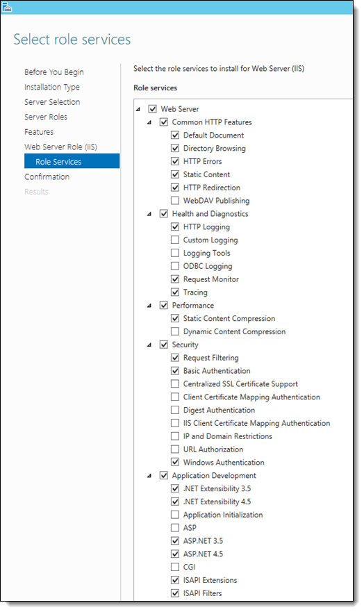364x612 pixels.
Task: Collapse the Common HTTP Features node
Action: tap(149, 122)
